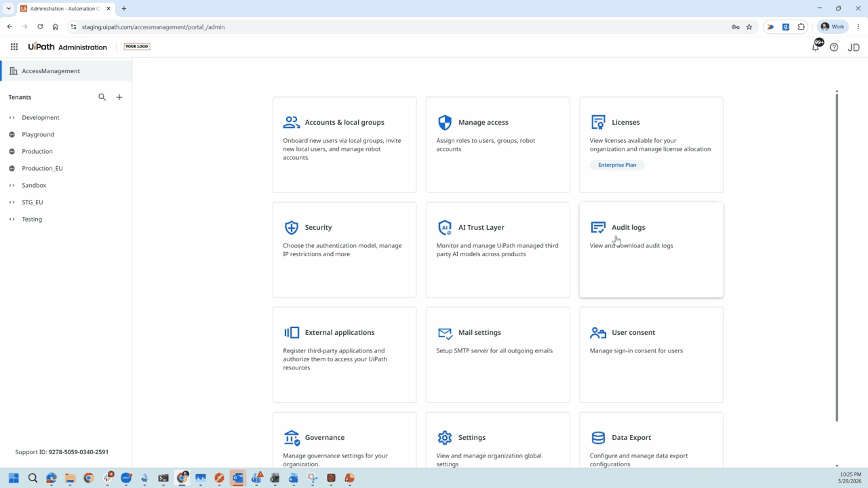
Task: Open the tab search dropdown arrow
Action: point(8,9)
